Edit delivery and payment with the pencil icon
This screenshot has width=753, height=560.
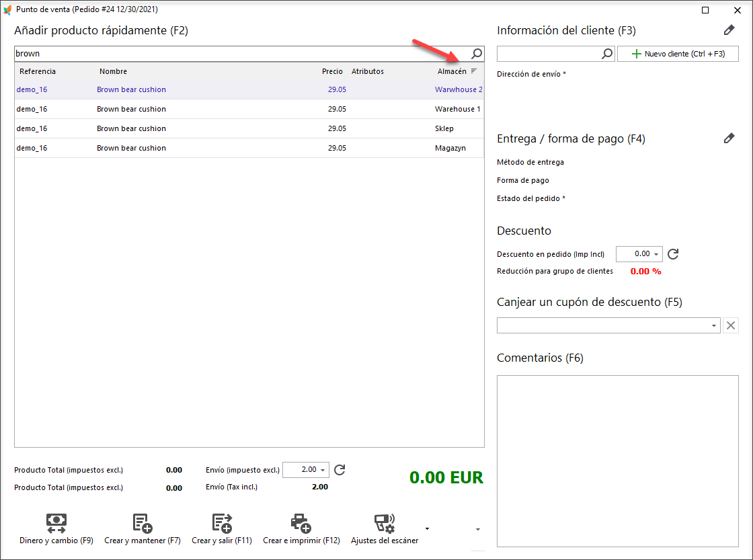729,138
